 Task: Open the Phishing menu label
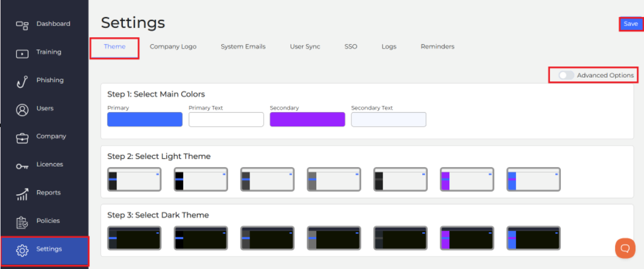point(50,80)
